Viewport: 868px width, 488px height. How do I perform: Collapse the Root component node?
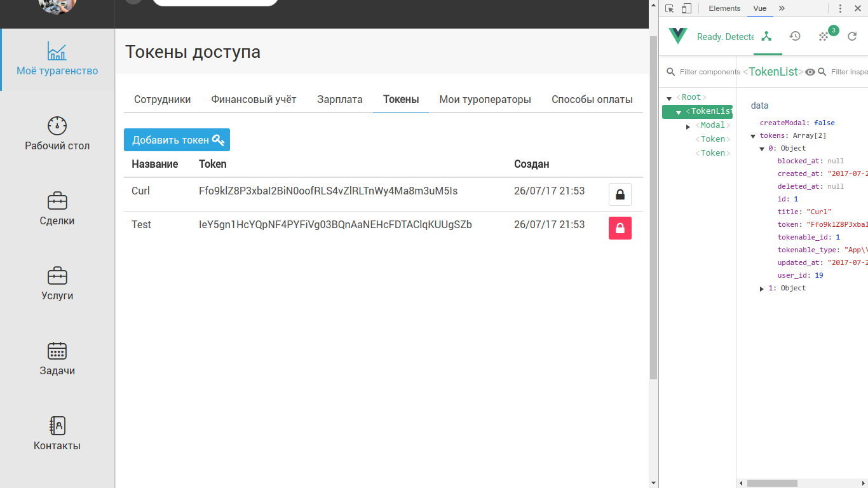point(669,98)
